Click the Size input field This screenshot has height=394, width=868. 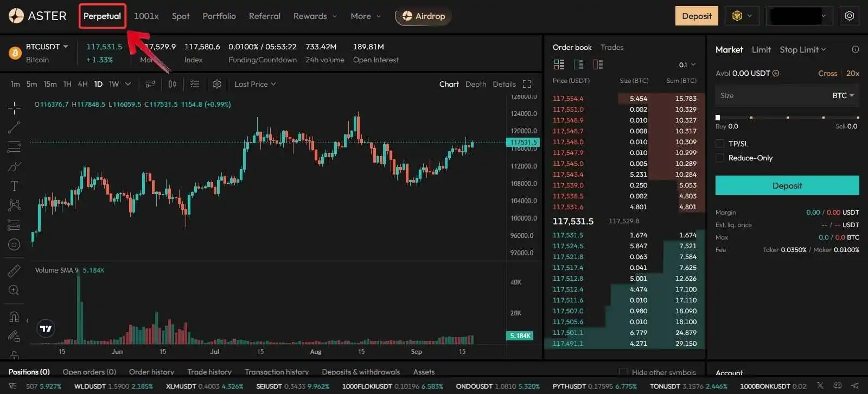(x=787, y=95)
